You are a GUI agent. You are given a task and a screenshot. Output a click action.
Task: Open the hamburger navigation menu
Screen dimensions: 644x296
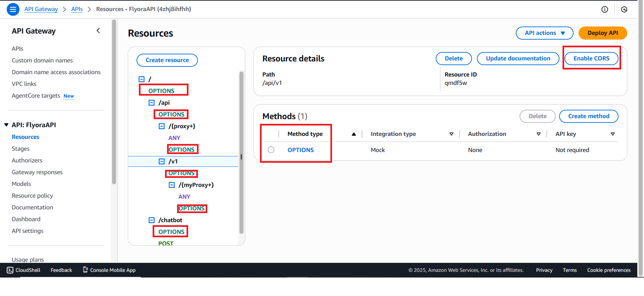(13, 9)
